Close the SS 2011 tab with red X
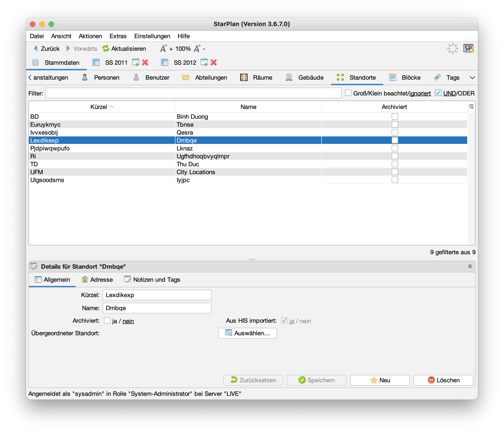504x434 pixels. (145, 63)
